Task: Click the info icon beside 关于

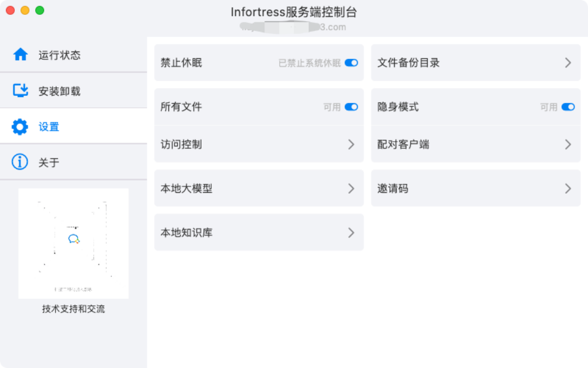Action: 20,162
